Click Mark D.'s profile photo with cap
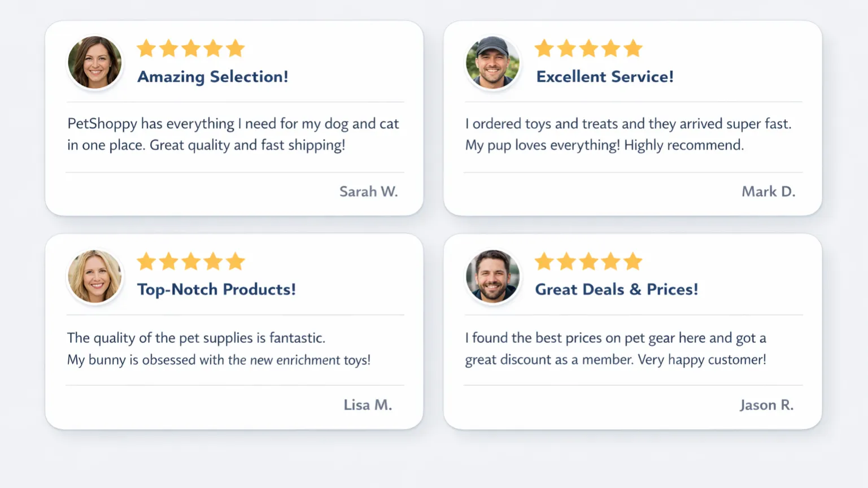868x488 pixels. coord(492,62)
